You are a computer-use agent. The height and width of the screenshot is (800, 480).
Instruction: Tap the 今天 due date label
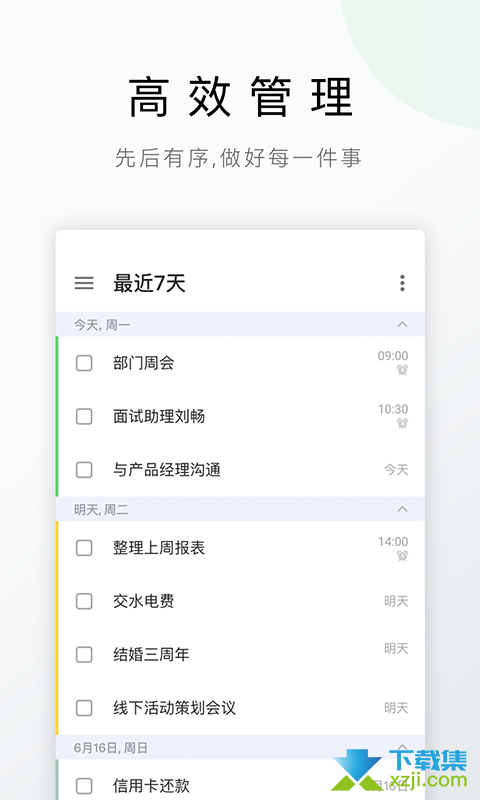pos(396,470)
